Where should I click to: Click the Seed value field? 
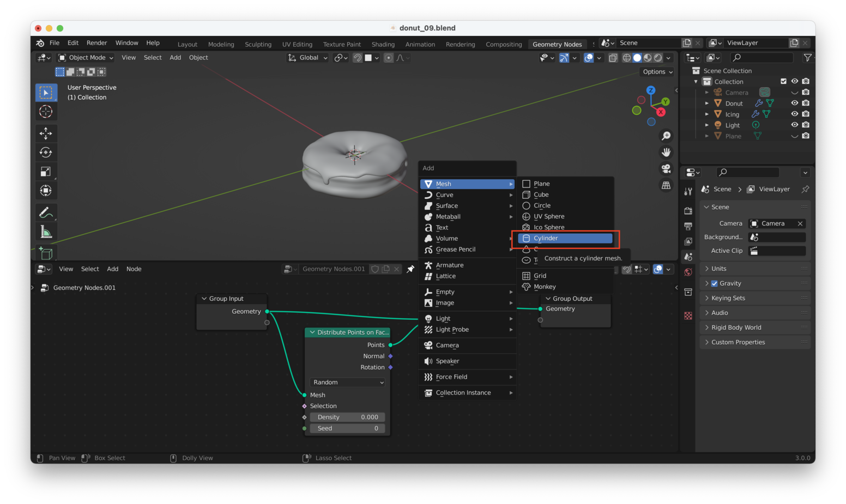tap(348, 428)
